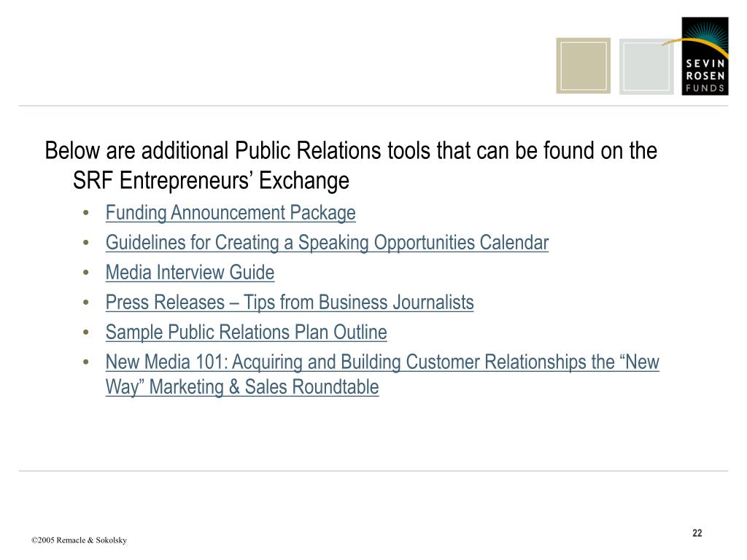
Task: Click the tan square graphic in header
Action: click(583, 66)
